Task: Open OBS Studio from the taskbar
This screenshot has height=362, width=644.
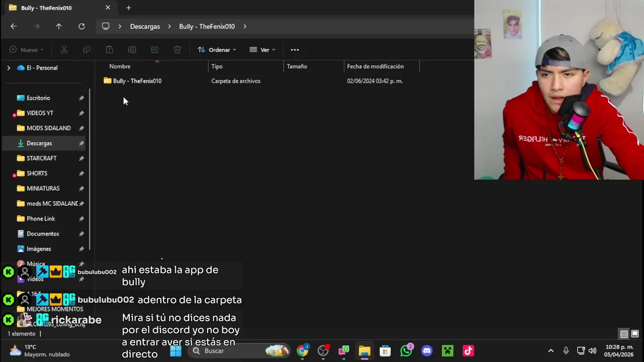Action: click(x=323, y=351)
